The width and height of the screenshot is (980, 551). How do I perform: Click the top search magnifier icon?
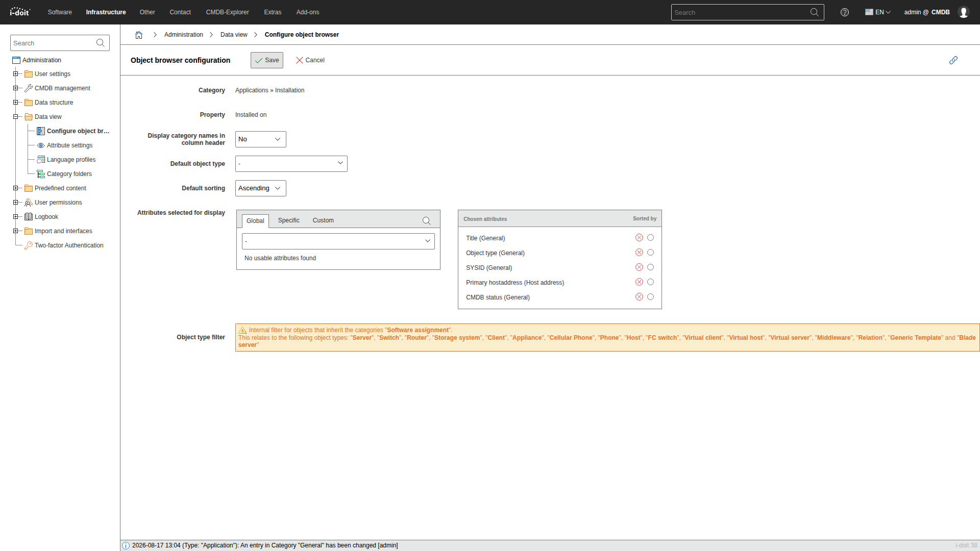814,12
